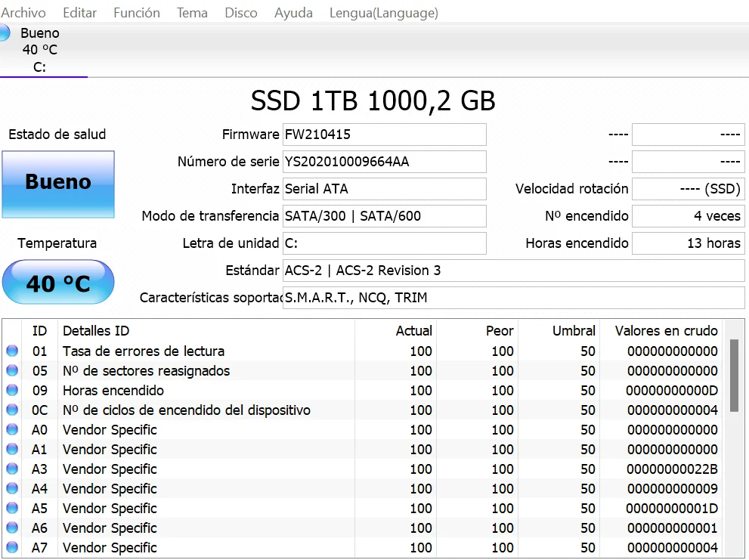Click the status icon for attribute A0

(12, 429)
